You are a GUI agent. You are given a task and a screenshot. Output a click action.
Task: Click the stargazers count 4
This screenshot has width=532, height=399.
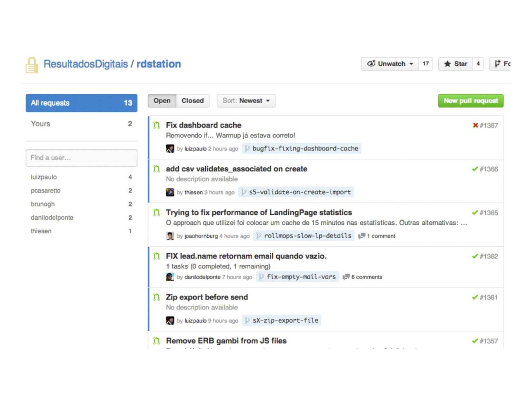(478, 64)
